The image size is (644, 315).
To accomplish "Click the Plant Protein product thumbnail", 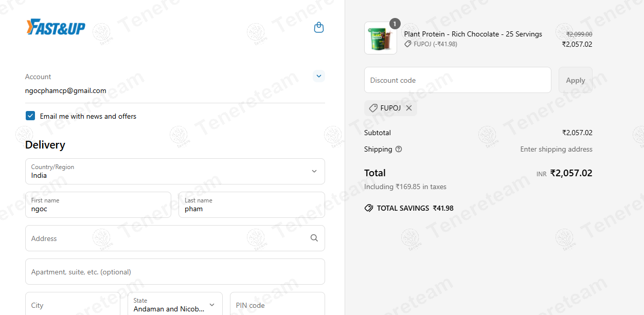I will (x=381, y=38).
